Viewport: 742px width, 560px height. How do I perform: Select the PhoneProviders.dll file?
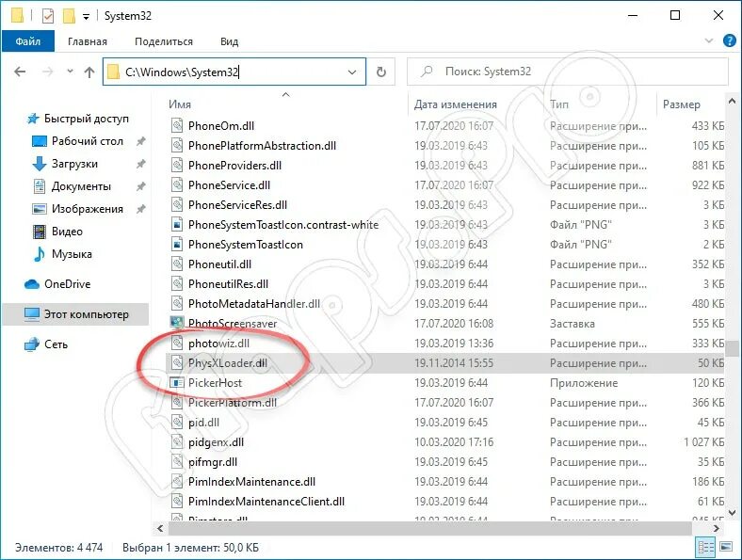coord(234,166)
